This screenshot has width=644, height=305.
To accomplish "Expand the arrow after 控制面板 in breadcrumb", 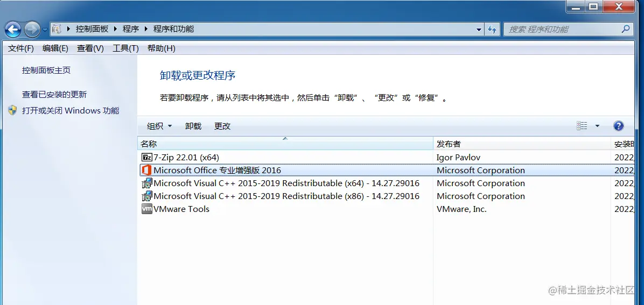I will pos(115,29).
